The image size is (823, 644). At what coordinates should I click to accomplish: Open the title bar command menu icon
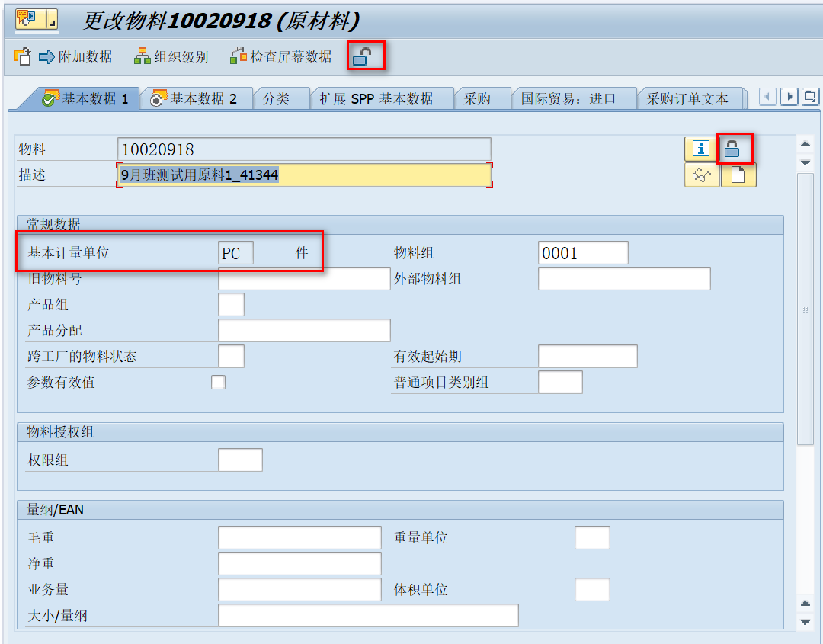pos(37,20)
